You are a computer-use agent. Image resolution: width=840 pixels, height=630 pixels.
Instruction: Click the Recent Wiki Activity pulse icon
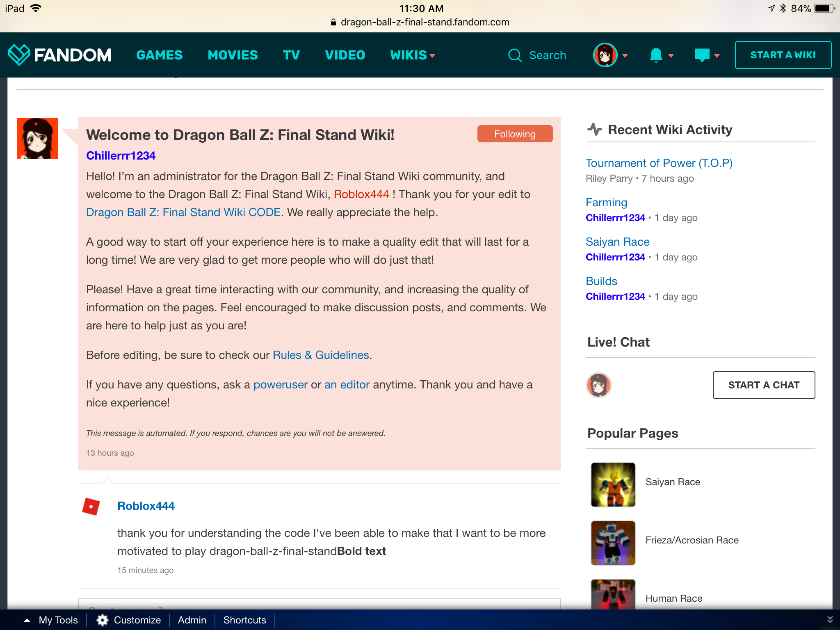click(594, 130)
